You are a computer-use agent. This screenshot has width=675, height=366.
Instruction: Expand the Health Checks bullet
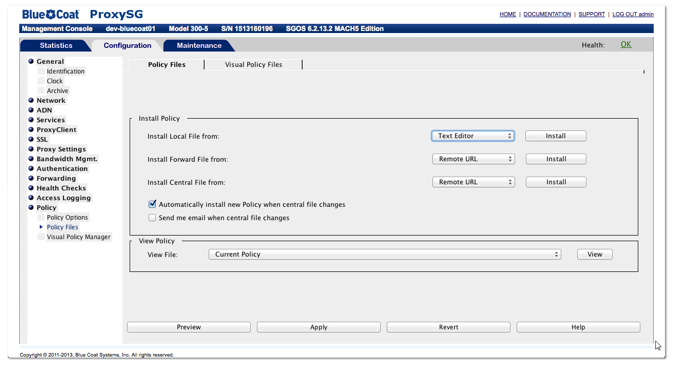click(x=31, y=188)
